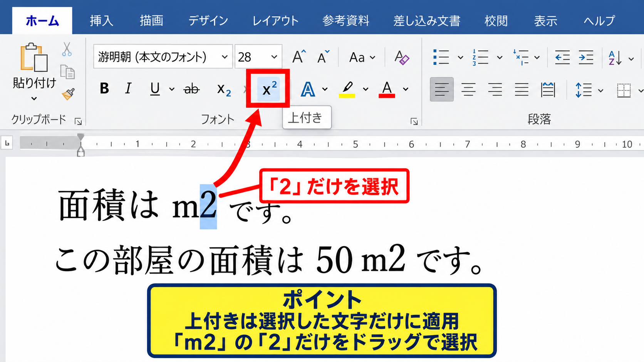
Task: Select the Cut scissors icon
Action: click(67, 49)
